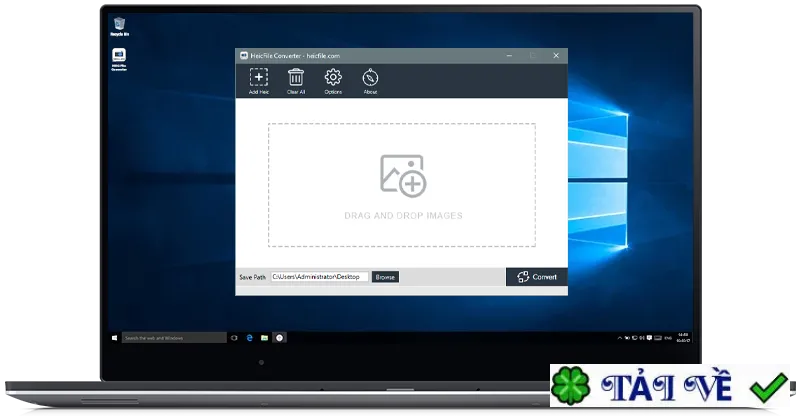Open the About compass icon

[370, 81]
